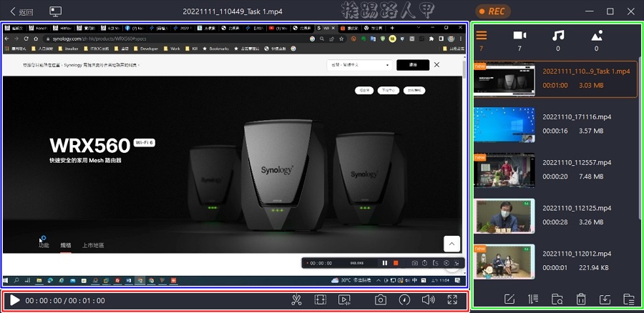
Task: Show all files list tab
Action: coord(482,36)
